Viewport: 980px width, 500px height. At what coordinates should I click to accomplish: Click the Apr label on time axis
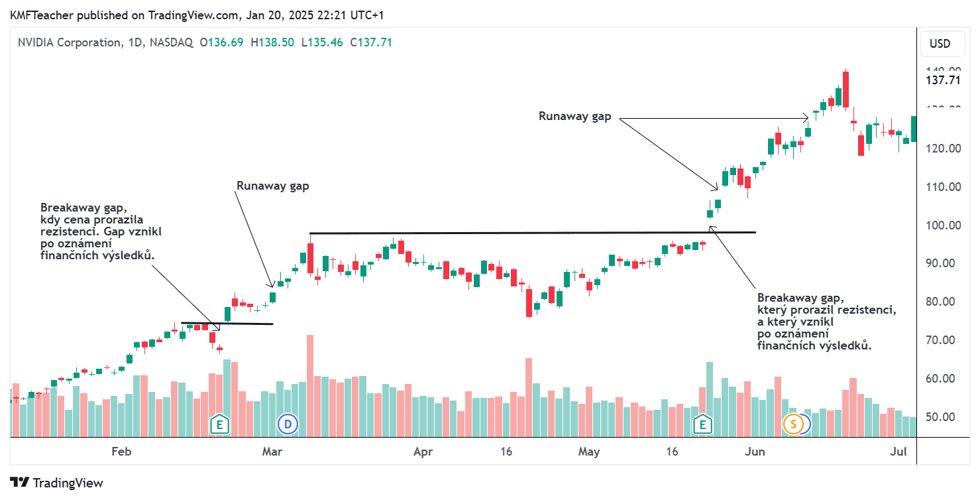(x=423, y=452)
